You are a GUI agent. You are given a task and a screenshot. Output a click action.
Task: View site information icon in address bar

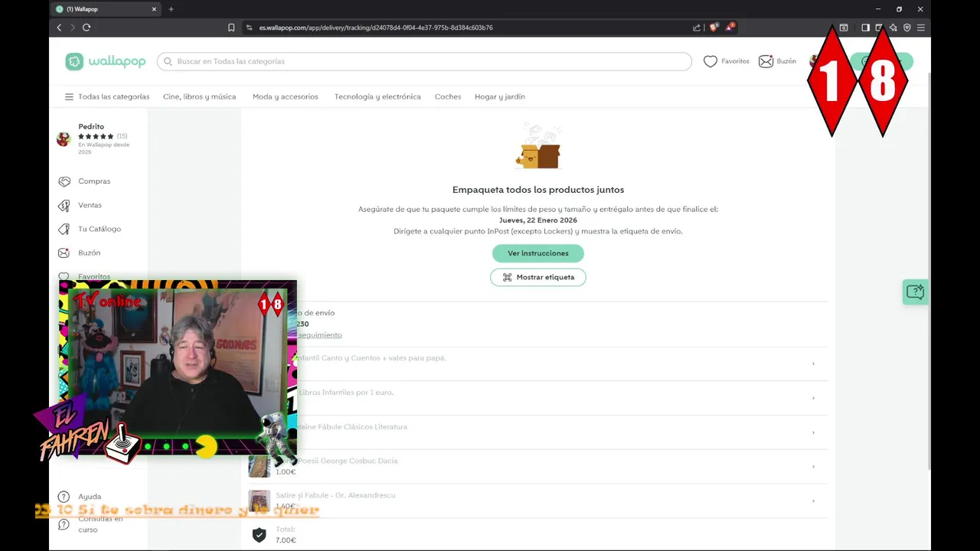249,28
